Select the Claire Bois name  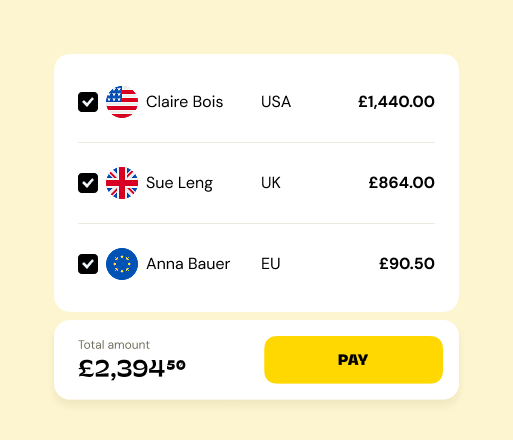184,102
